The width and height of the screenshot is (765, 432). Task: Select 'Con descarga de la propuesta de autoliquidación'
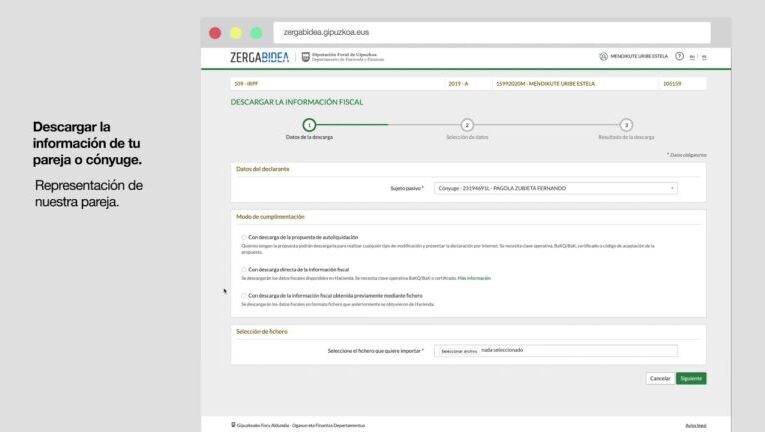244,238
